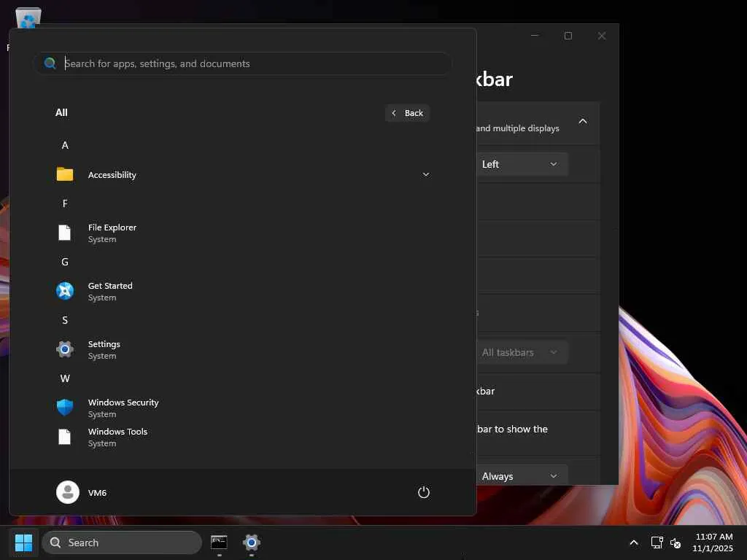Collapse the taskbar behaviors section chevron
Viewport: 747px width, 560px height.
583,122
